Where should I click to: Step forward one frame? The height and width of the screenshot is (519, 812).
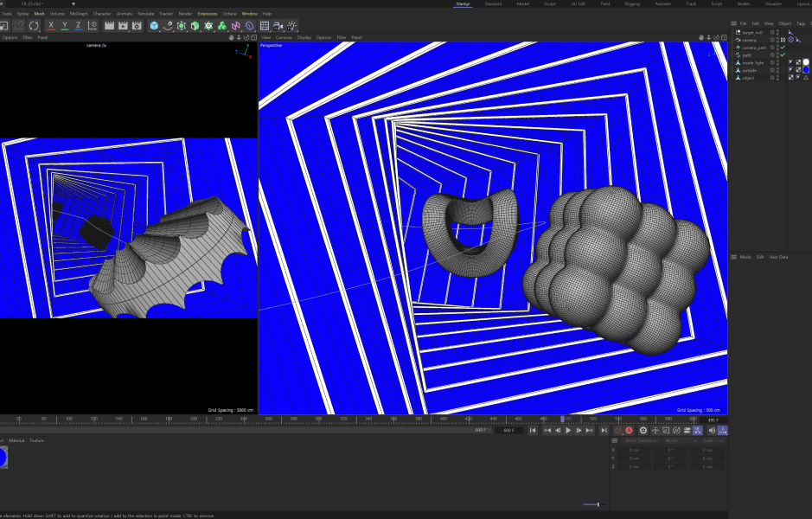click(x=579, y=431)
